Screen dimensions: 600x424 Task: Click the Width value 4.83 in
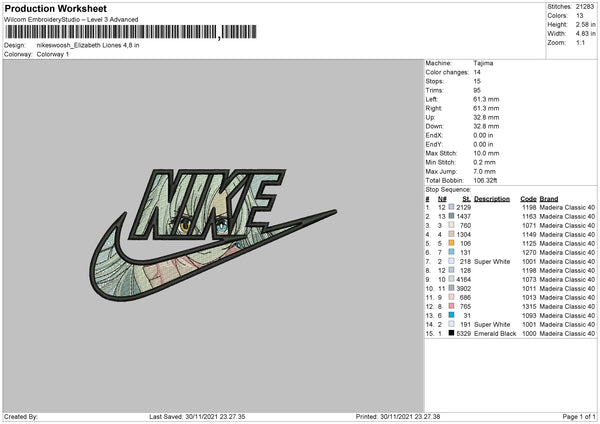click(x=585, y=34)
